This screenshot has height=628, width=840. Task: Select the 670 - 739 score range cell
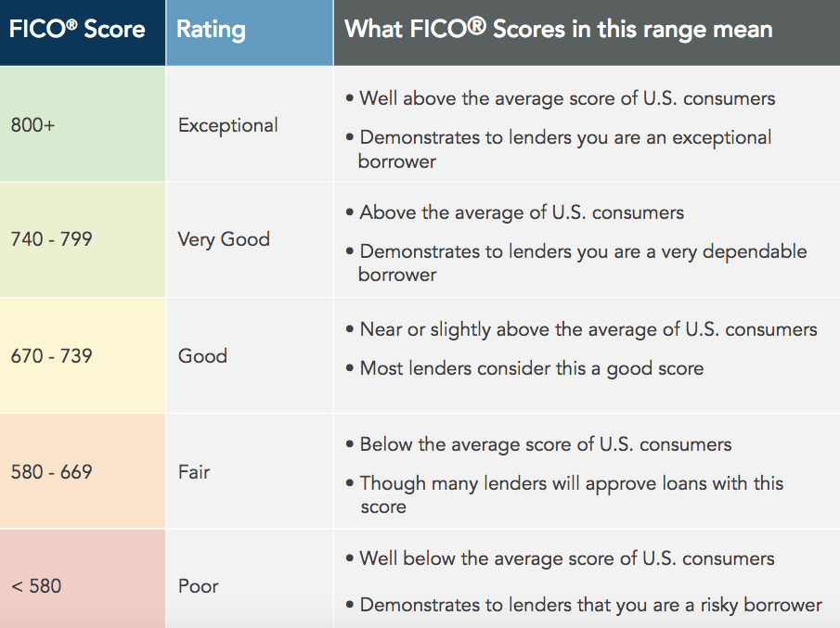pos(83,355)
